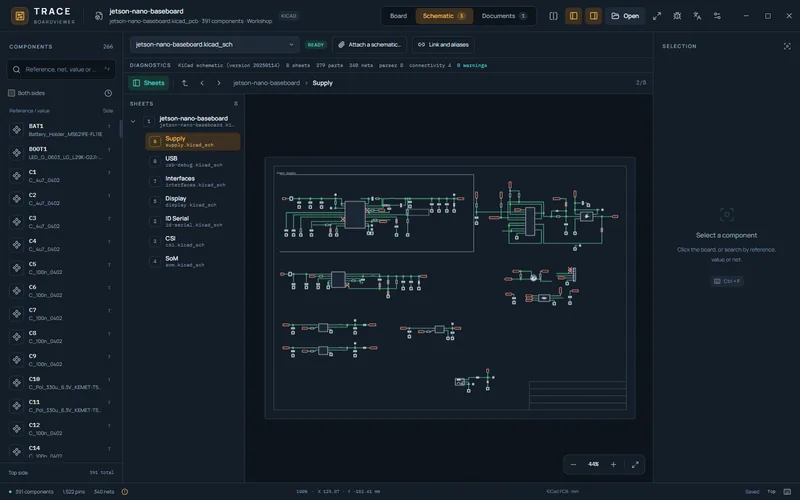Select the USB sheet
The width and height of the screenshot is (800, 500).
pos(193,161)
